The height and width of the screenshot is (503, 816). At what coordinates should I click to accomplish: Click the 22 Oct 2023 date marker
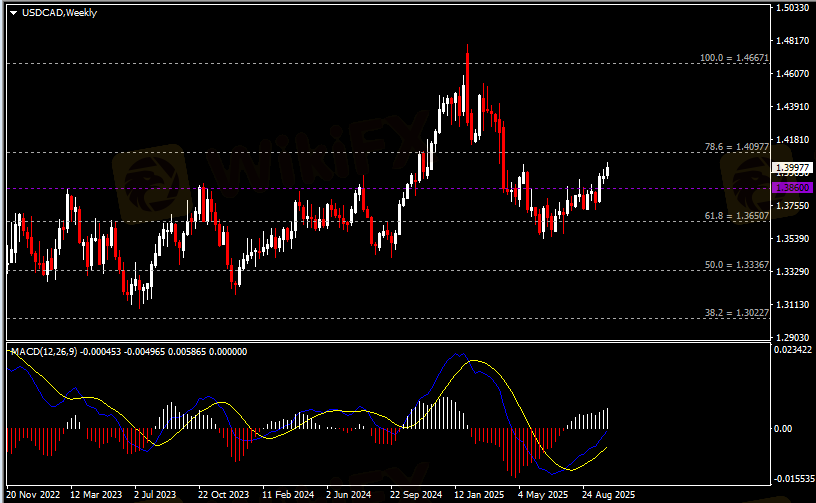pyautogui.click(x=223, y=494)
